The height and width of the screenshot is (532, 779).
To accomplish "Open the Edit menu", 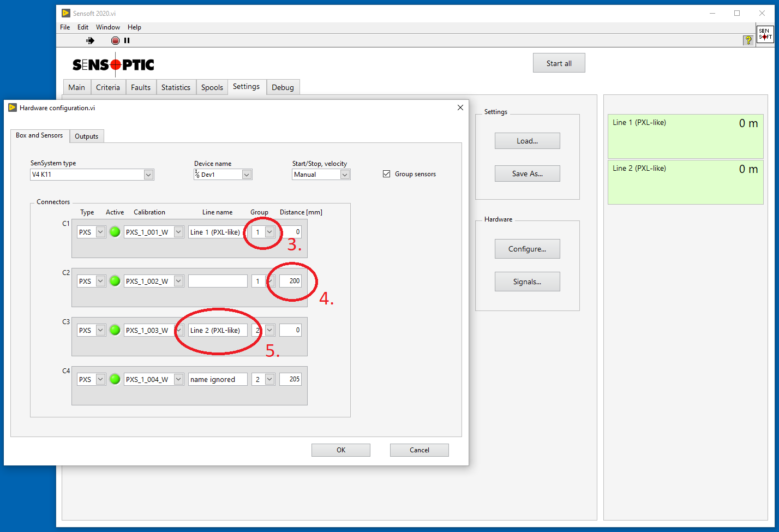I will tap(83, 27).
